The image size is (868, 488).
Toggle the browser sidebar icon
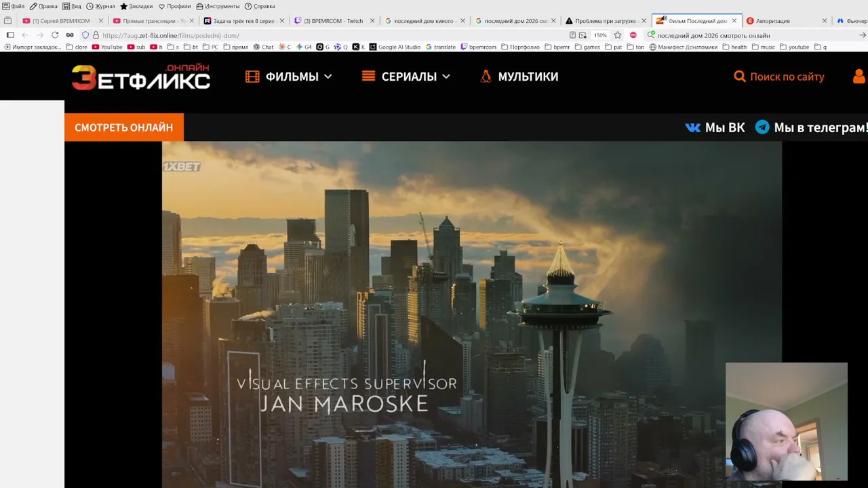(10, 35)
